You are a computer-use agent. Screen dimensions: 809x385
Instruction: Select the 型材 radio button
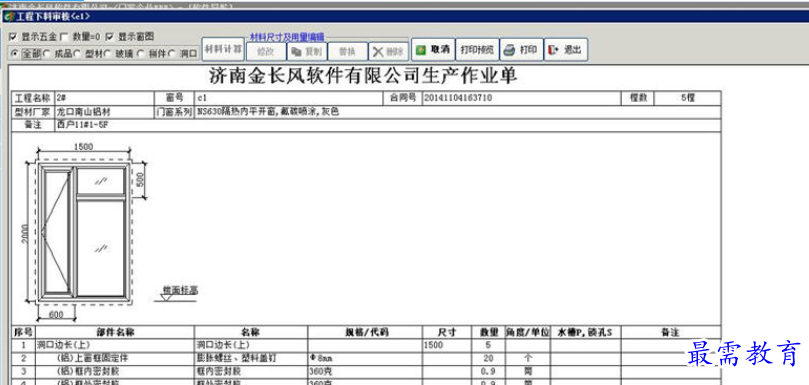click(77, 54)
